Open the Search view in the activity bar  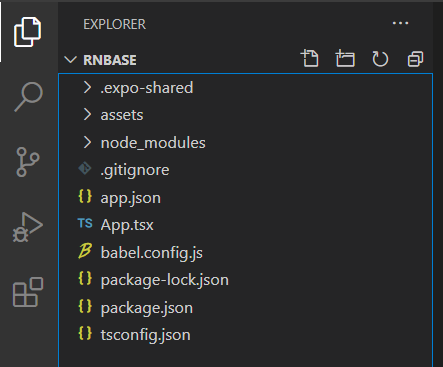pos(28,97)
